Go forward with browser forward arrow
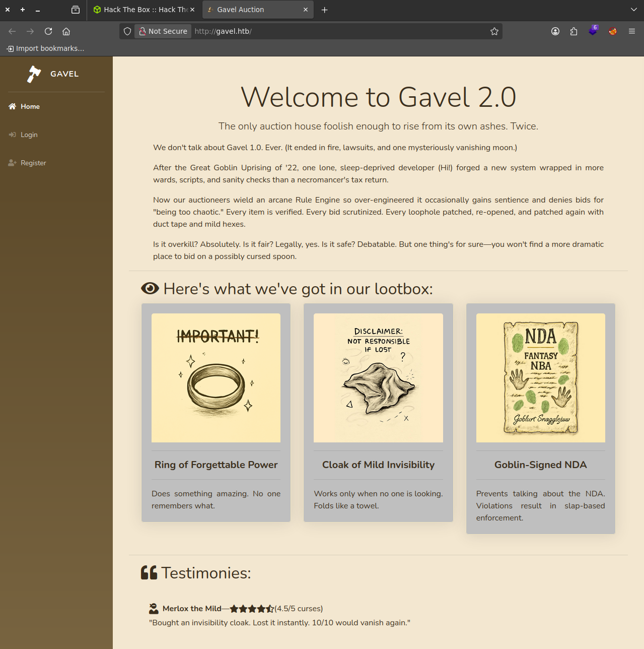This screenshot has height=649, width=644. tap(30, 31)
